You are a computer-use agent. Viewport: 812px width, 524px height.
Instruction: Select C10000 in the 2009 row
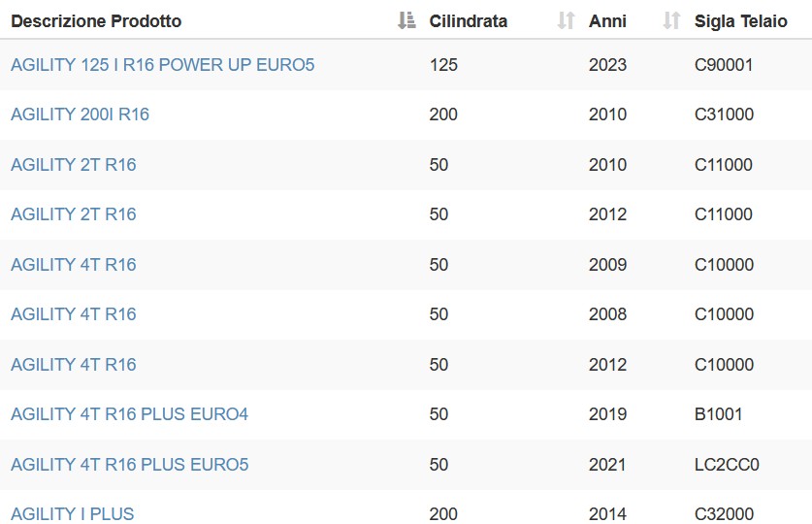click(724, 265)
